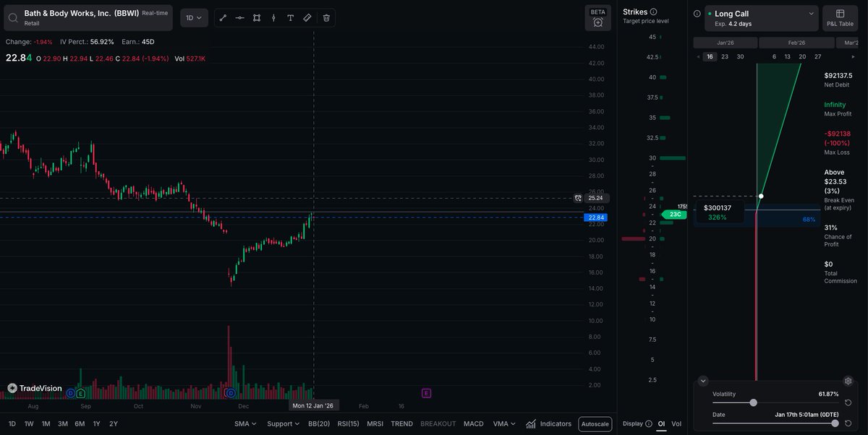The width and height of the screenshot is (868, 435).
Task: Select the 30 strike open interest bar
Action: pos(672,158)
